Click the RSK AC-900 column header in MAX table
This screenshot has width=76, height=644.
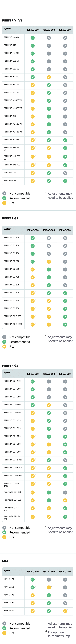65,572
